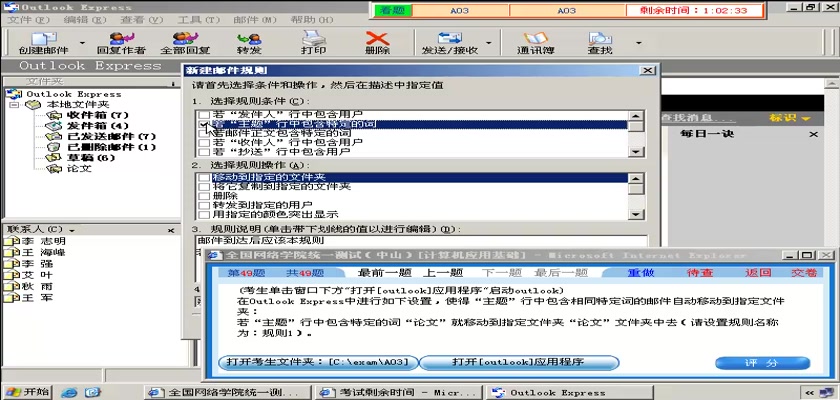Open the Create Mail dropdown arrow
The height and width of the screenshot is (400, 840).
pyautogui.click(x=82, y=43)
